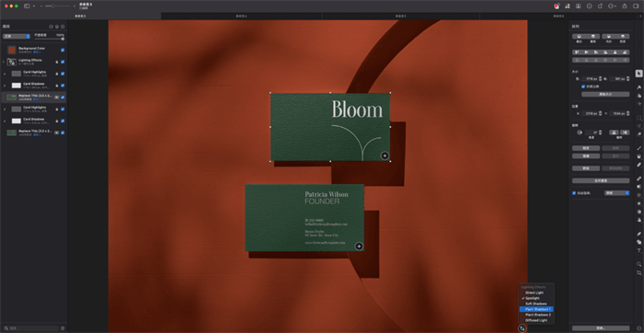
Task: Toggle the right sidebar panel icon
Action: coord(636,6)
